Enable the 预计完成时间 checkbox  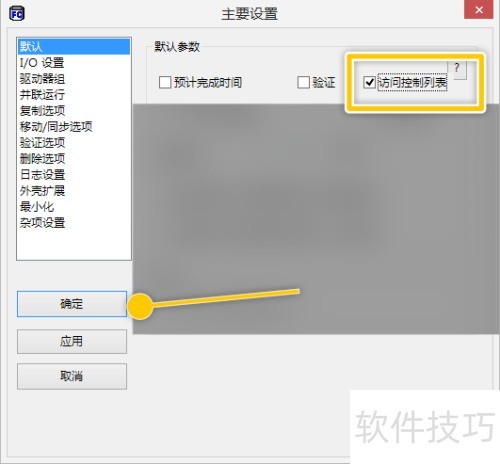tap(165, 82)
